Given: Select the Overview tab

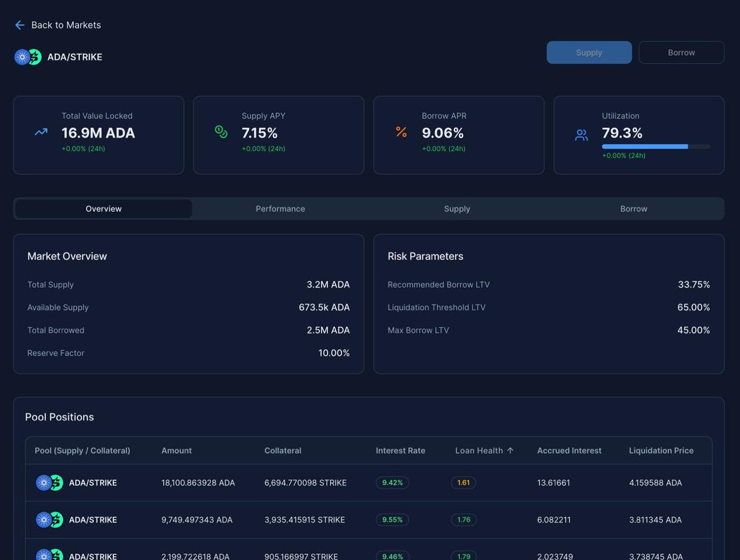Looking at the screenshot, I should [104, 209].
